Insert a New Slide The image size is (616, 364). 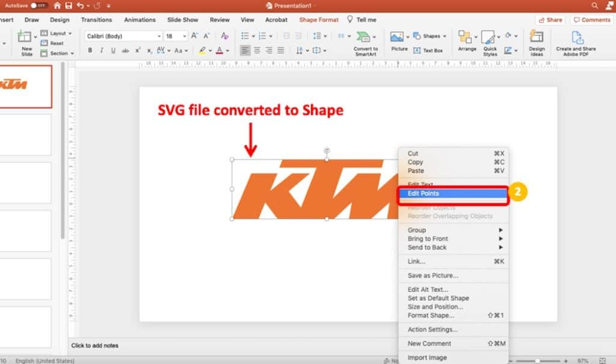26,43
